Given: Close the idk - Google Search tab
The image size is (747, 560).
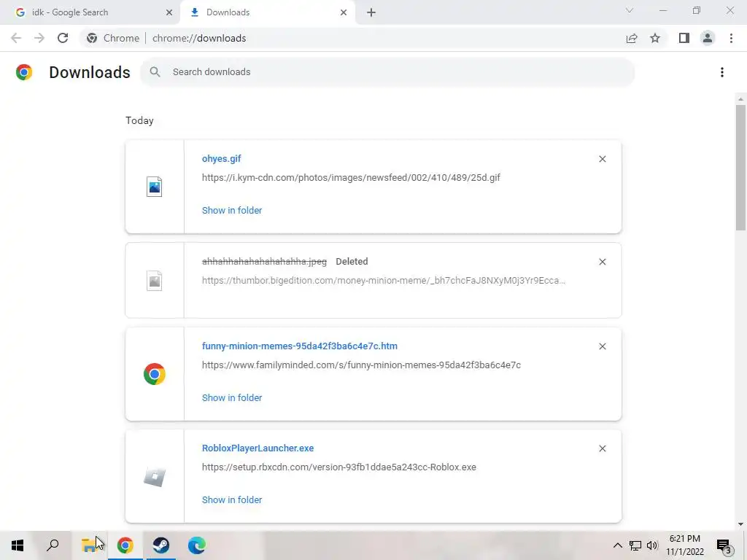Looking at the screenshot, I should point(169,12).
